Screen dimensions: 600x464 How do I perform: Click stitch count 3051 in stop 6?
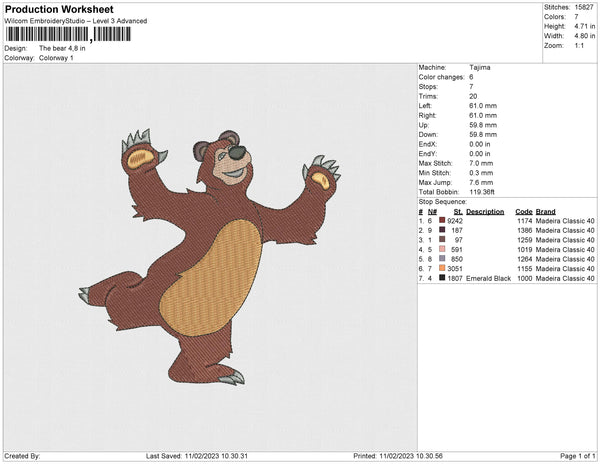[455, 269]
